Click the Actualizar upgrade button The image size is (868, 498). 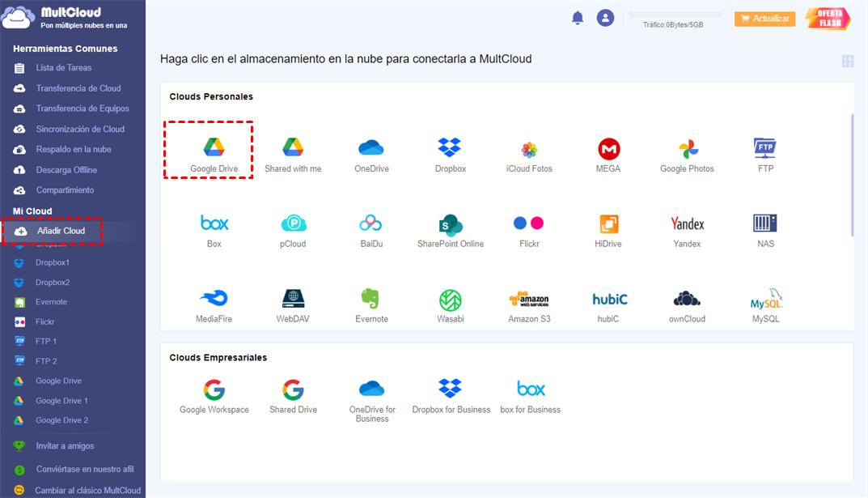point(765,19)
